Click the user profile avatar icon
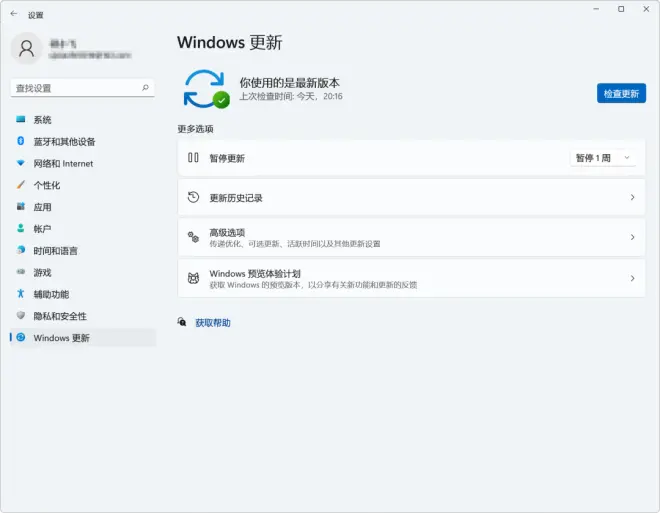 coord(27,48)
